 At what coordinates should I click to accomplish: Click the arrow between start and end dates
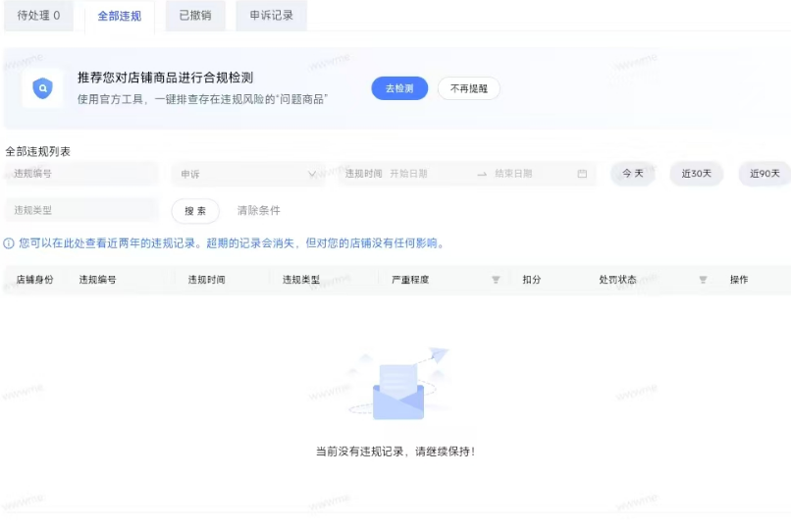coord(482,174)
